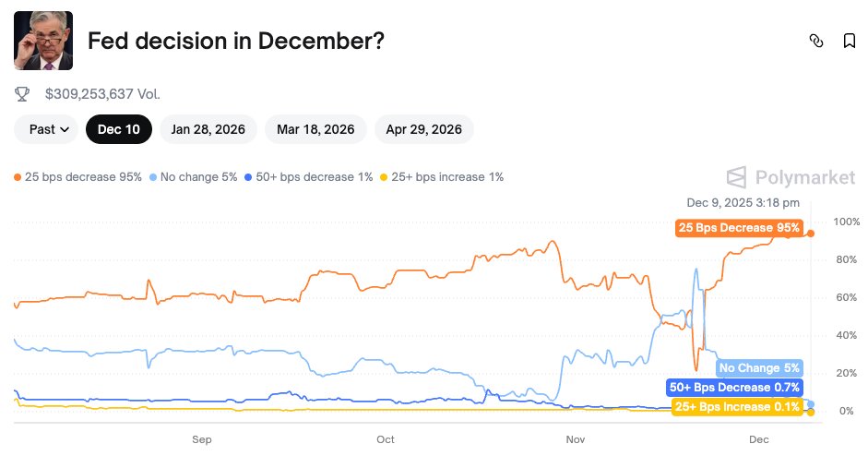The height and width of the screenshot is (456, 868).
Task: Bookmark this market with the bookmark icon
Action: point(849,41)
